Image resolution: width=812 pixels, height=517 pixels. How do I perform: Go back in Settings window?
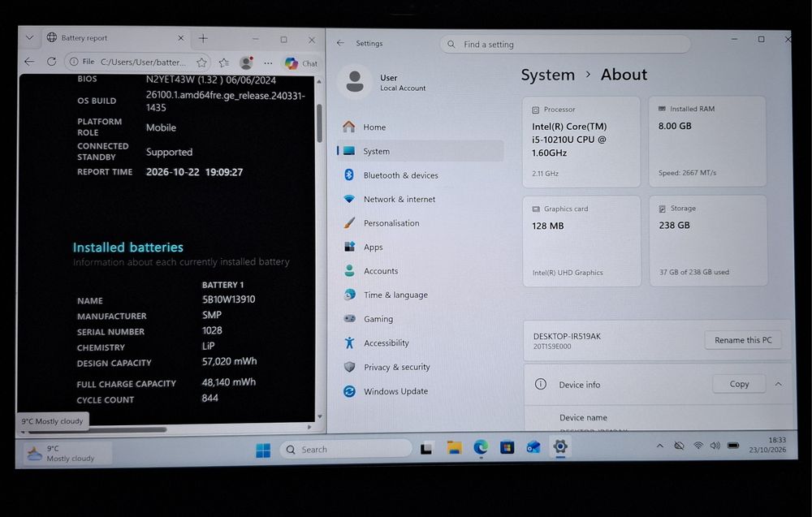(x=340, y=43)
